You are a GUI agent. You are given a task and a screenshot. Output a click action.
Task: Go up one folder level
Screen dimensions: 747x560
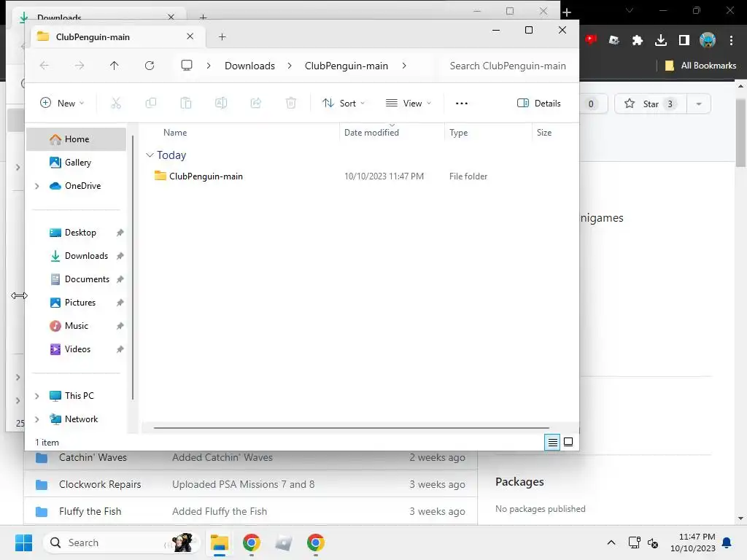tap(115, 66)
